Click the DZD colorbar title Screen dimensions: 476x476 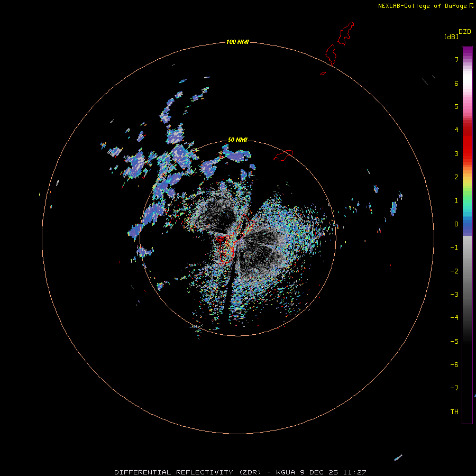tap(464, 32)
